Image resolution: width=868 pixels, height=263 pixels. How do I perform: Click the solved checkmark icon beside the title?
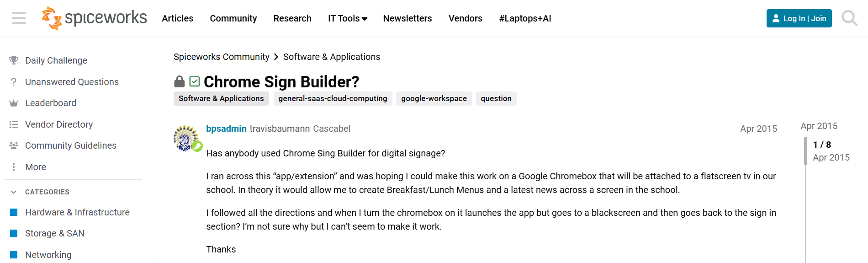point(195,81)
